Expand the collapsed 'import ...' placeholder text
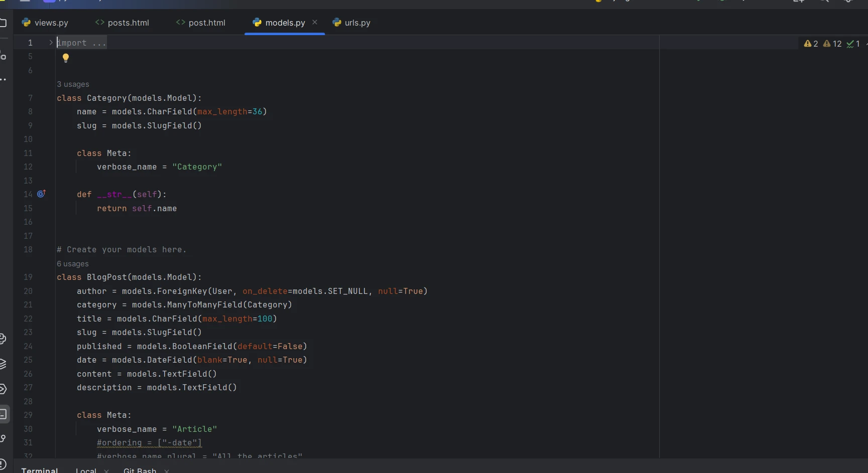The width and height of the screenshot is (868, 473). point(82,43)
